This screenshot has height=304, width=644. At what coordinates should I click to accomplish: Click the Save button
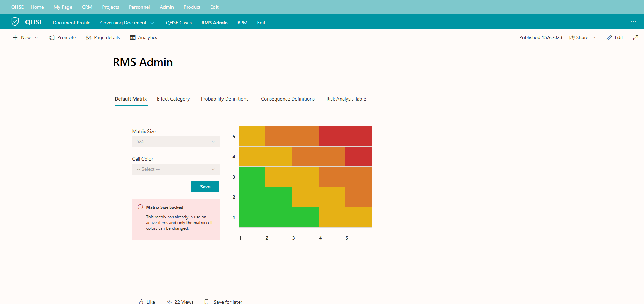205,187
